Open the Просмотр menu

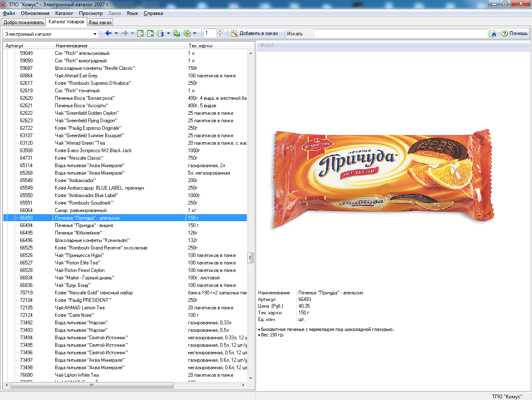tap(91, 13)
